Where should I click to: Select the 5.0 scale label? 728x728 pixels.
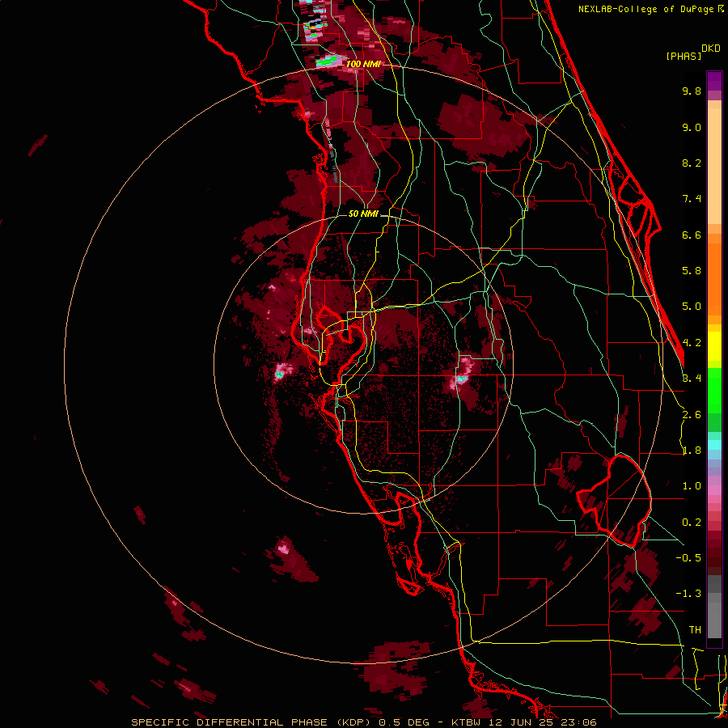point(692,307)
